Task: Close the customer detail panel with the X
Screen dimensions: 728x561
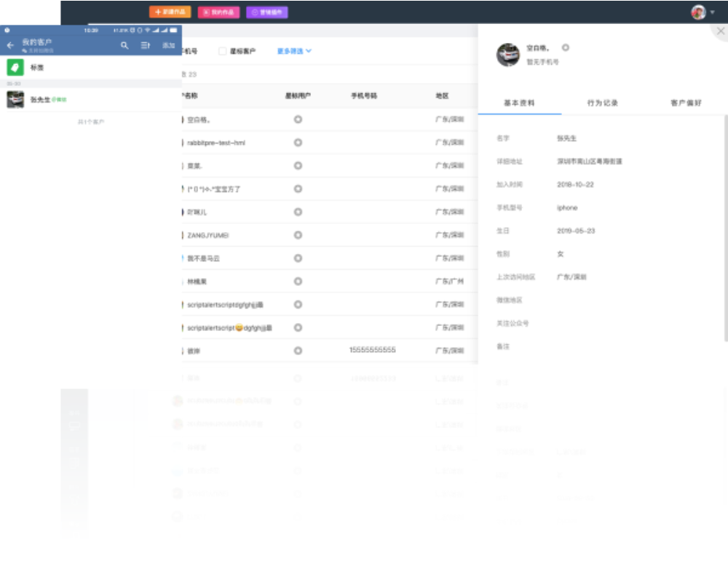Action: [721, 31]
